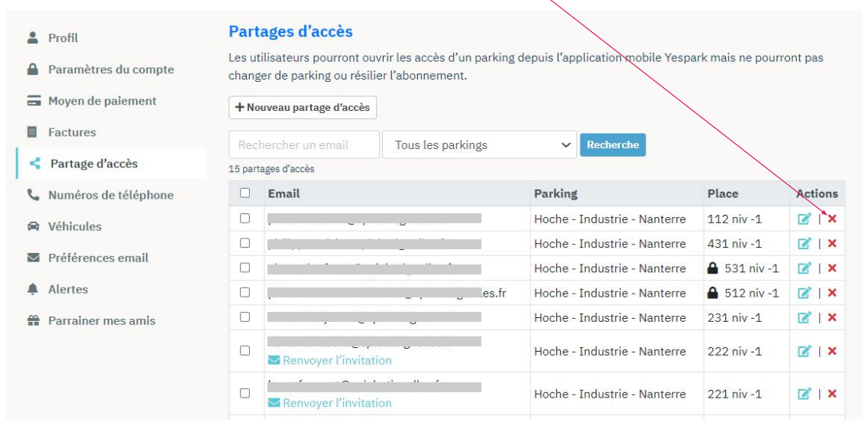The image size is (868, 422).
Task: Focus the Rechercher un email field
Action: (x=304, y=145)
